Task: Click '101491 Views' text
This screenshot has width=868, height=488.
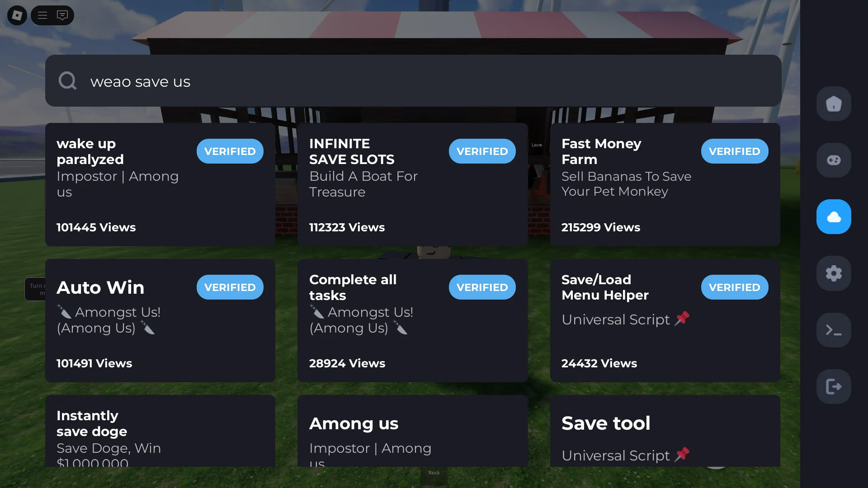Action: (x=94, y=363)
